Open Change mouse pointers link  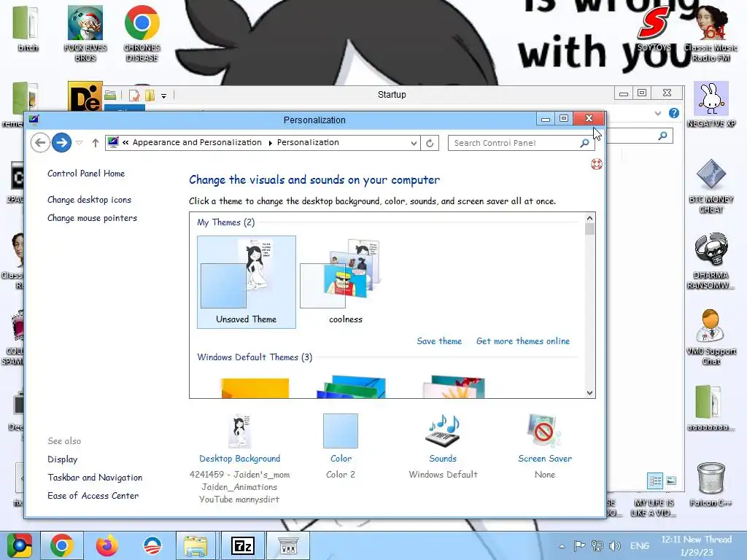[x=93, y=217]
